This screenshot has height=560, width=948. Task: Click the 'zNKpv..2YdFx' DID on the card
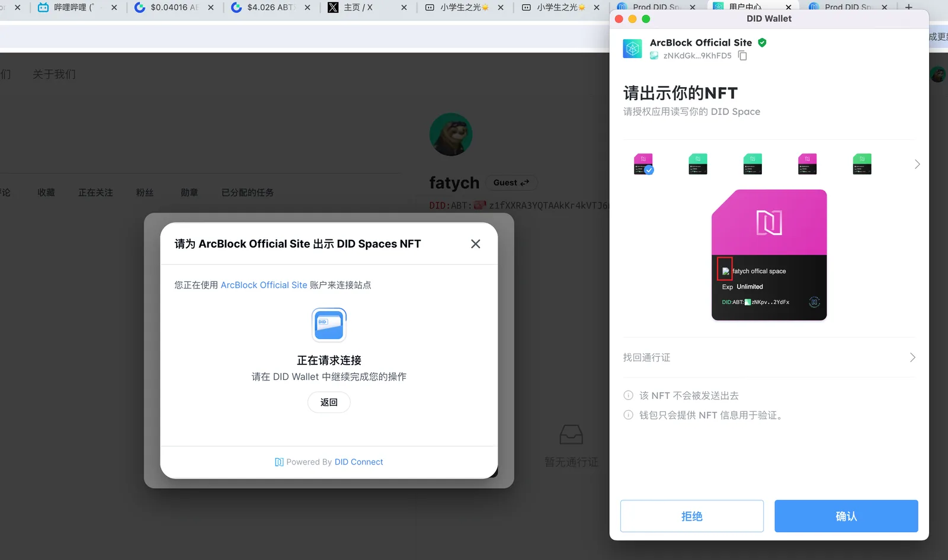tap(770, 302)
